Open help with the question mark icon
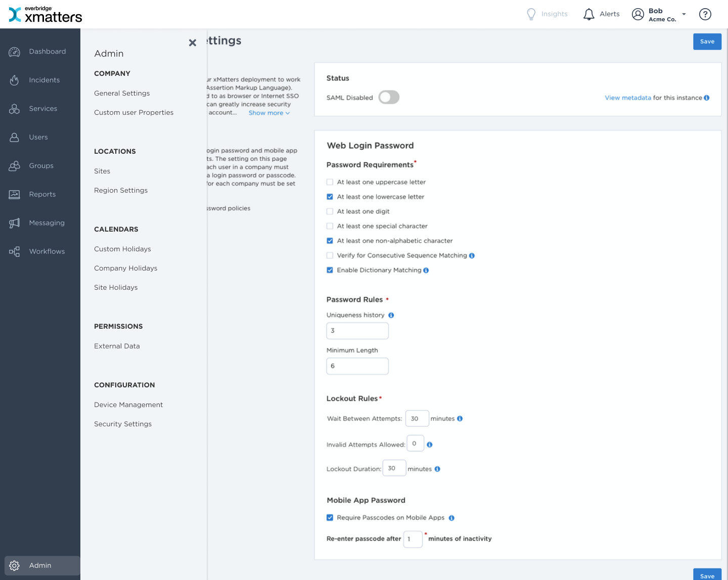 (705, 14)
